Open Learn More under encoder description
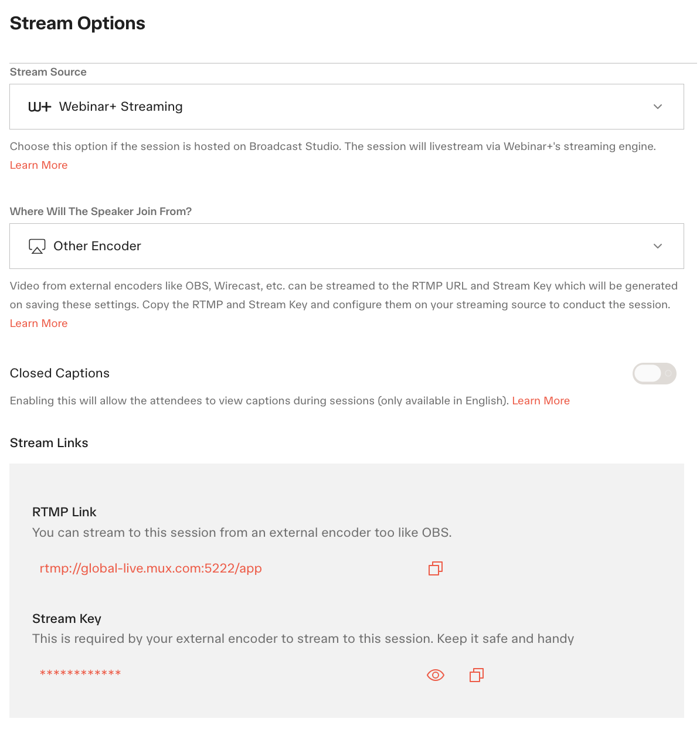The image size is (700, 729). [39, 323]
